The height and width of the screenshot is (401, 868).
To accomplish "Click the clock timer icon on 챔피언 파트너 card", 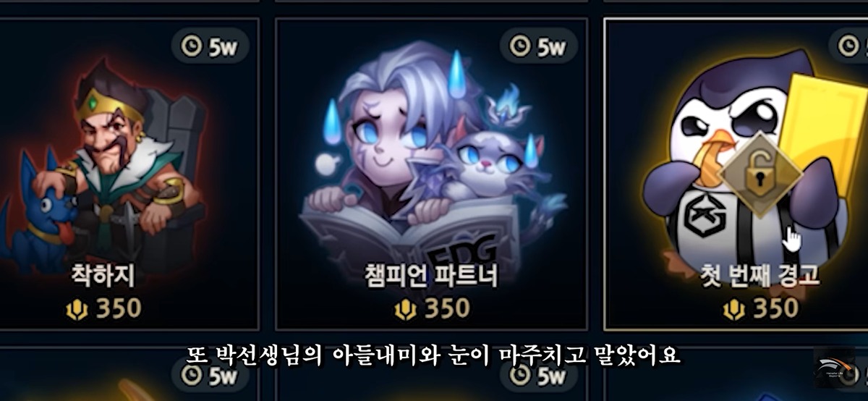I will click(x=519, y=46).
